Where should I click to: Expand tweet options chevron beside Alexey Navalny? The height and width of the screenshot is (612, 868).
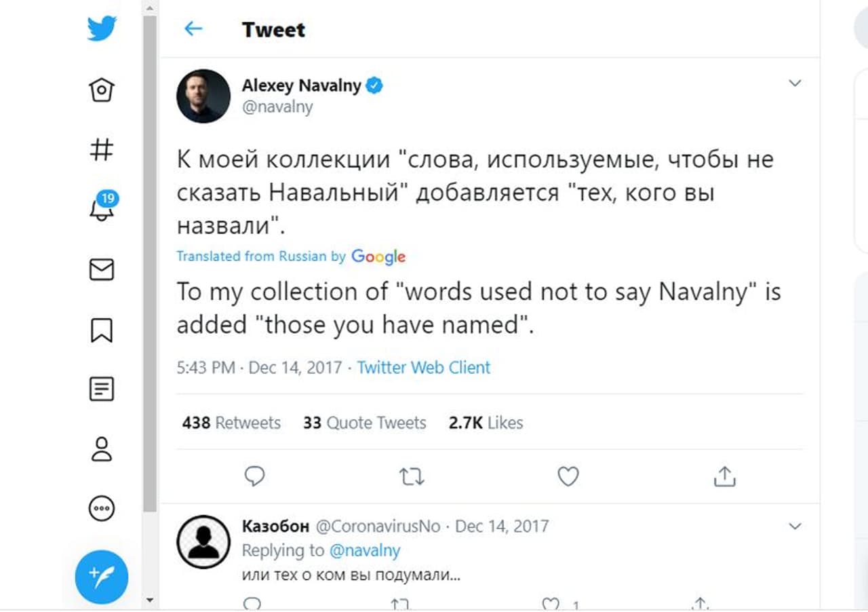pos(795,83)
